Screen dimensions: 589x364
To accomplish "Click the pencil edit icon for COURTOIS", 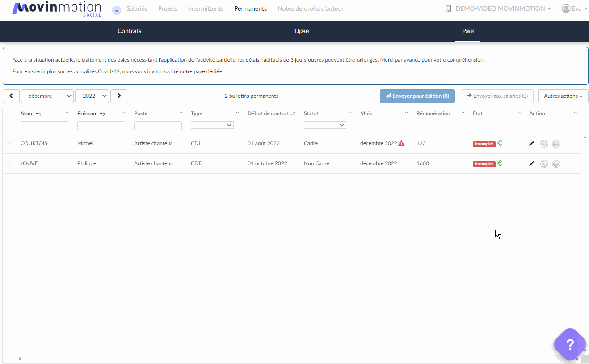I will click(x=532, y=143).
